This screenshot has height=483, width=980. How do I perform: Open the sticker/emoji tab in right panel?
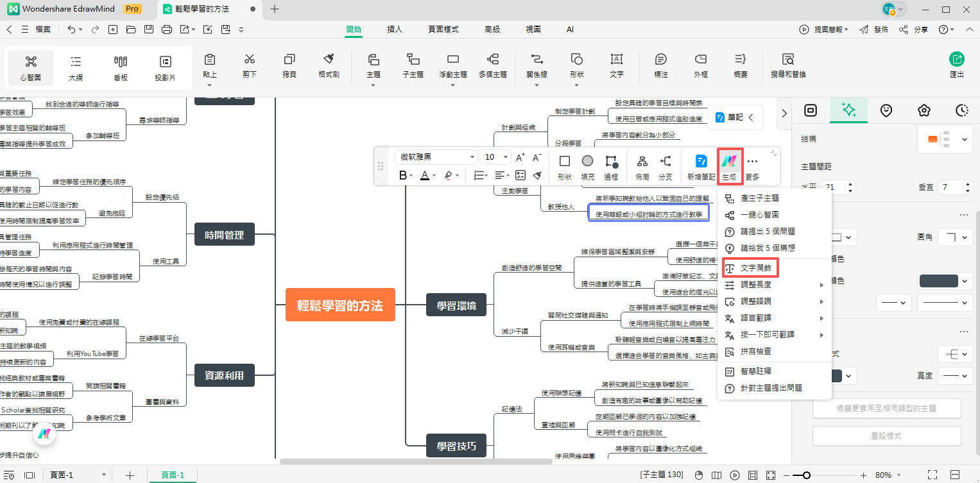[x=886, y=110]
